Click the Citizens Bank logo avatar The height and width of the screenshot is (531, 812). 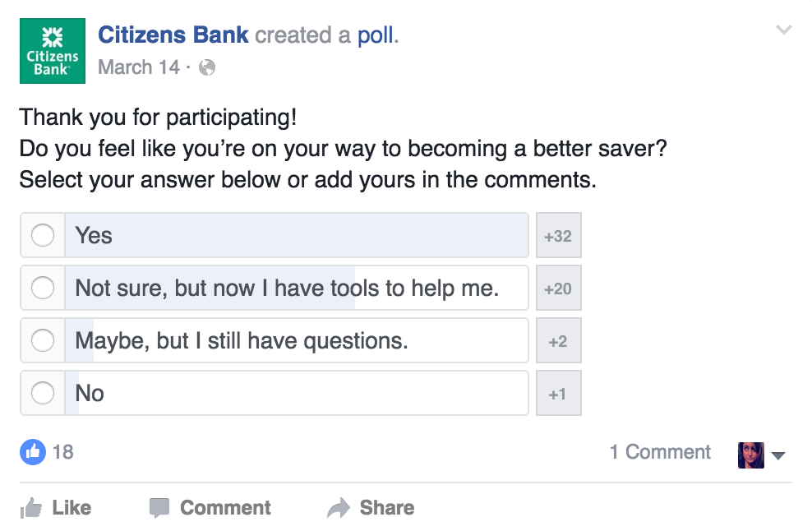(x=53, y=51)
